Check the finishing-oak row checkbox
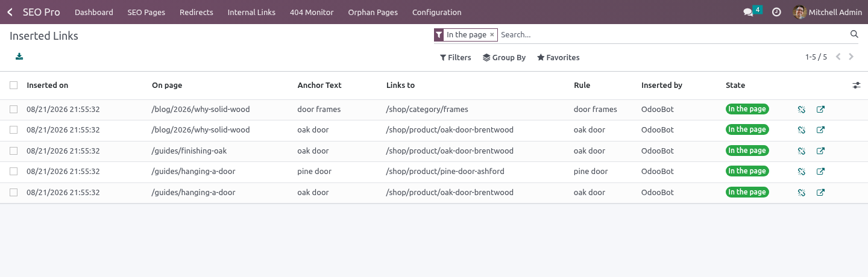 click(x=13, y=151)
